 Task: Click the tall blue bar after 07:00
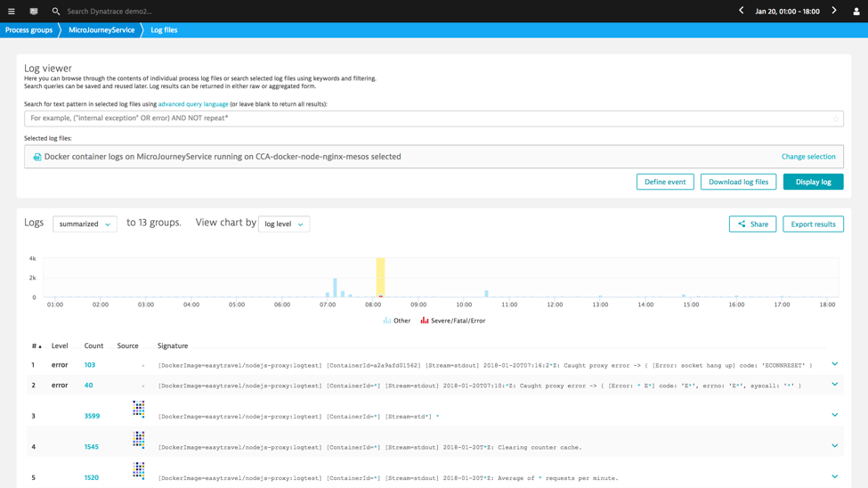coord(335,288)
